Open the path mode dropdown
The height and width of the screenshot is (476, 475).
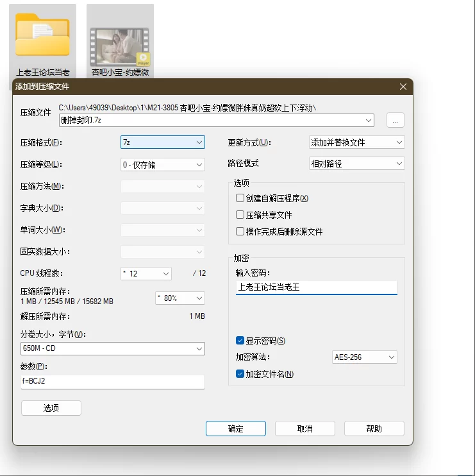356,164
